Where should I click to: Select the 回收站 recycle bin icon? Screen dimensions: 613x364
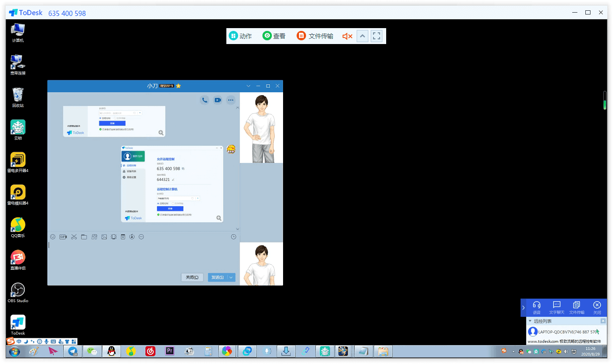pyautogui.click(x=18, y=97)
